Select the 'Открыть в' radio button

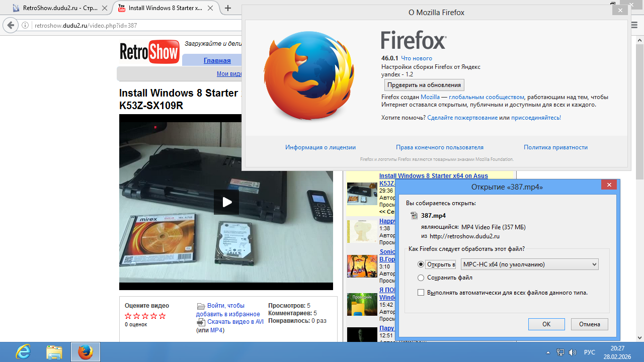421,264
